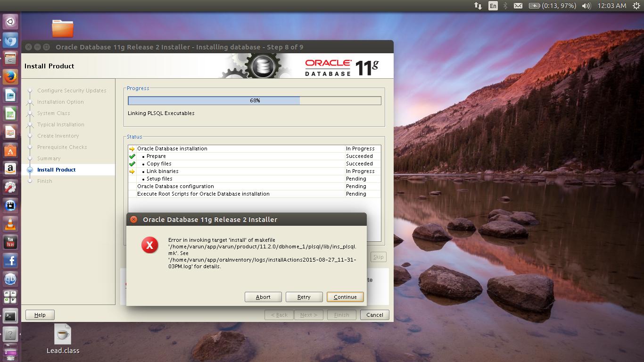Select the Create Inventory step
644x362 pixels.
[58, 136]
